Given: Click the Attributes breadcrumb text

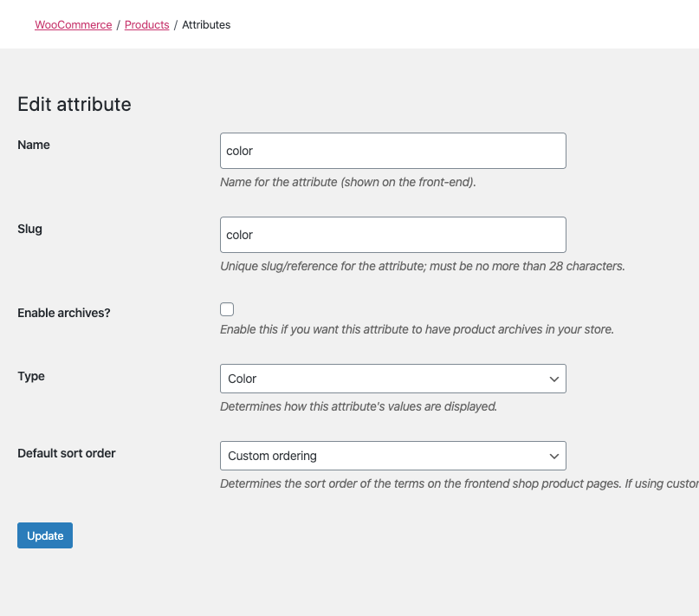Looking at the screenshot, I should [206, 25].
